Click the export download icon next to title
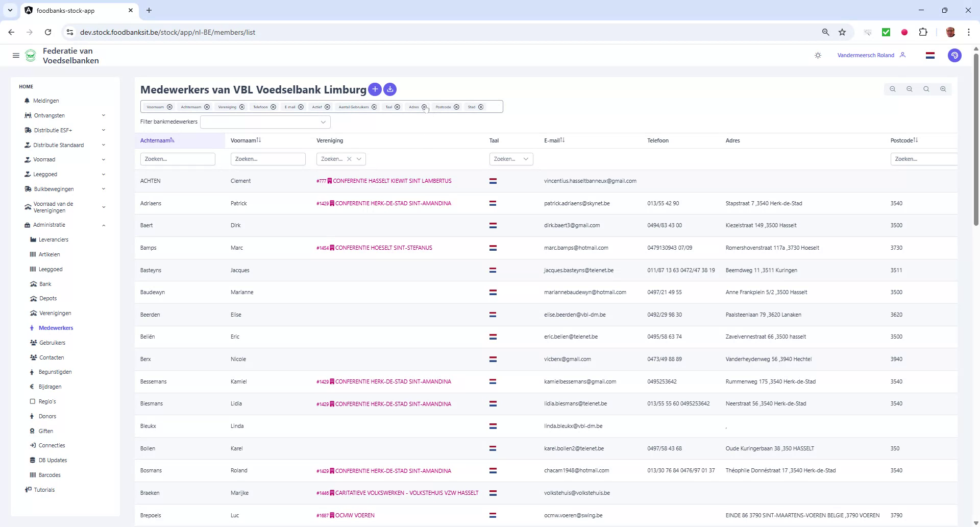The image size is (980, 527). 389,89
